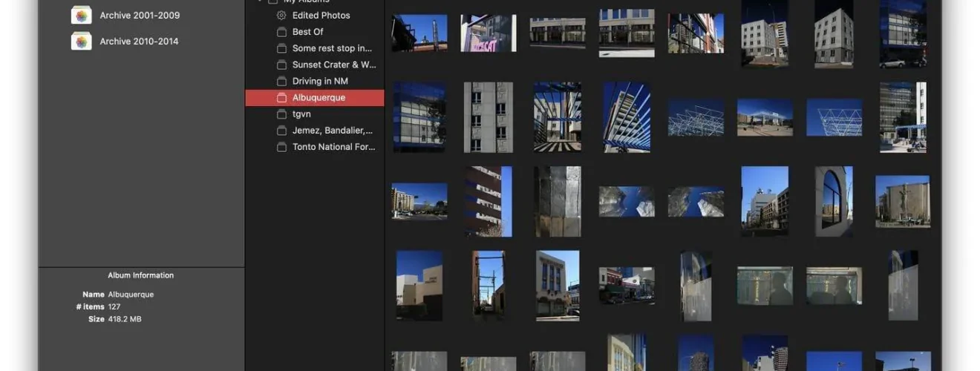Click the selected Albuquerque album icon
Screen dimensions: 980x371
pos(281,98)
